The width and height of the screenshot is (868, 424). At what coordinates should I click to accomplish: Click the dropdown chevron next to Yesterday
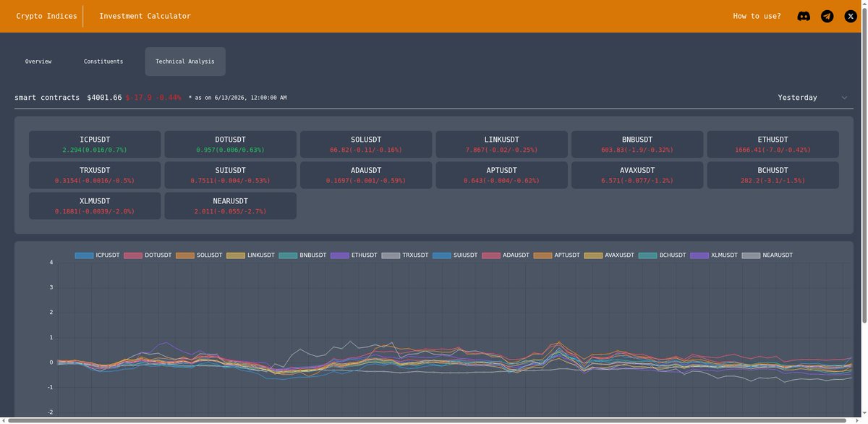click(x=844, y=98)
